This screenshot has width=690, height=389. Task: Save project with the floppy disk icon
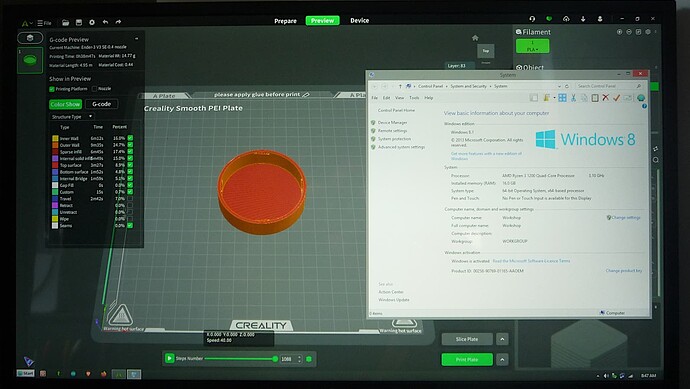79,22
